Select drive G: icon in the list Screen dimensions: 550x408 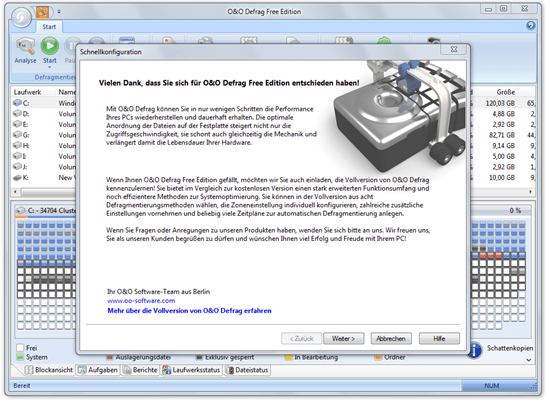coord(18,135)
